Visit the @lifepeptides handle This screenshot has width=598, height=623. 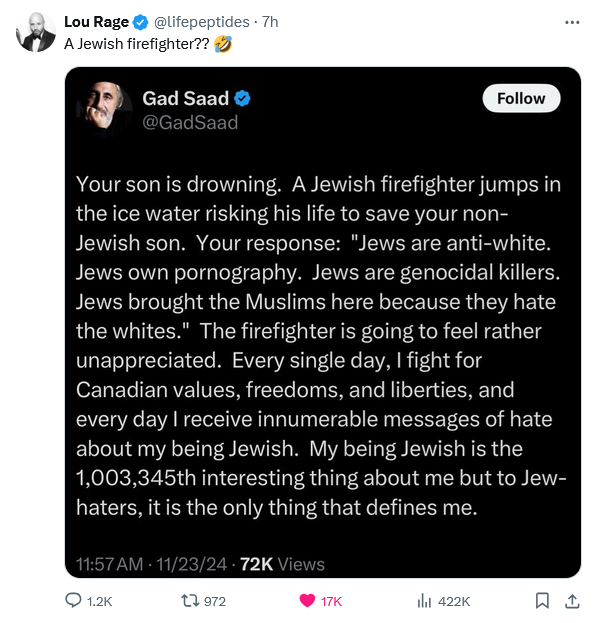point(201,22)
